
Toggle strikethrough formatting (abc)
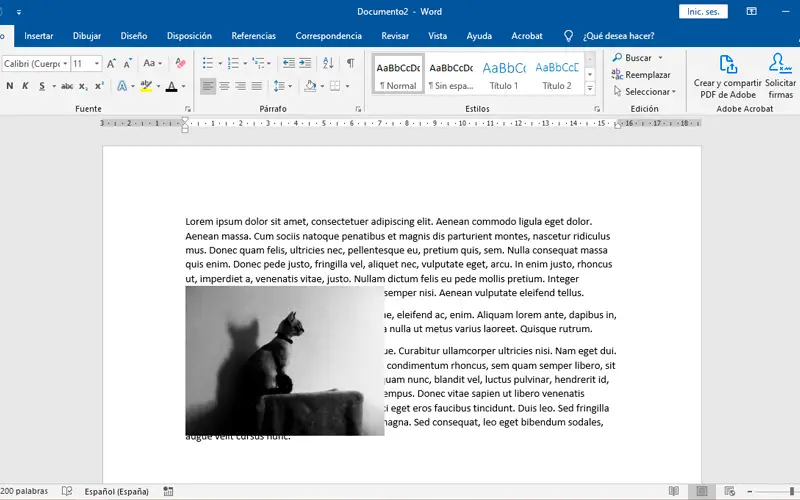[66, 87]
